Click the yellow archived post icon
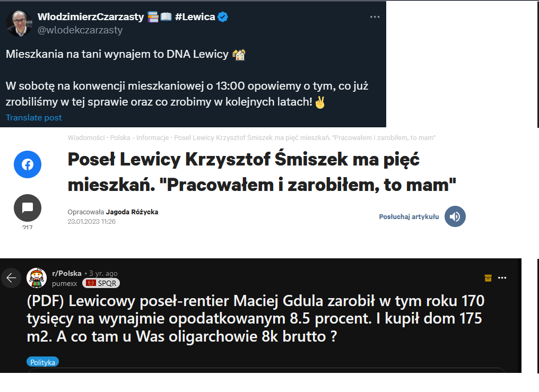The image size is (539, 392). point(488,277)
